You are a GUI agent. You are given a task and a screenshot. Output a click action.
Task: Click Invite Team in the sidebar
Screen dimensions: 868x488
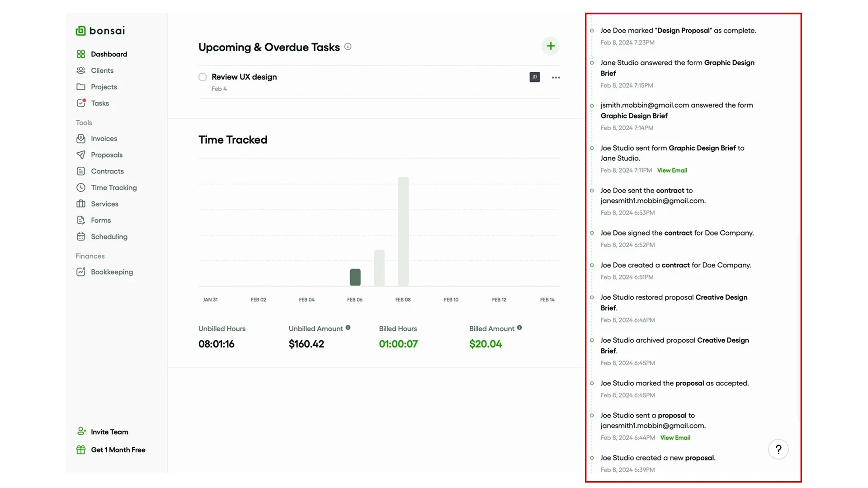[109, 432]
